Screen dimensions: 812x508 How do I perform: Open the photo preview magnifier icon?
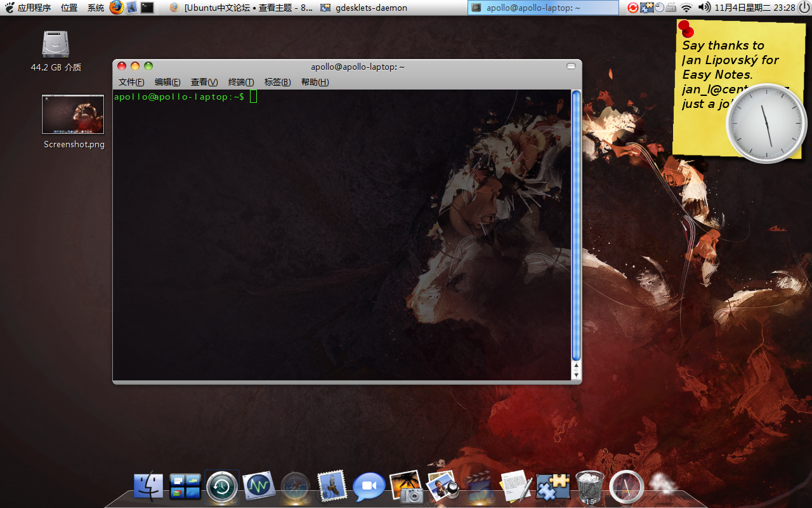click(443, 486)
